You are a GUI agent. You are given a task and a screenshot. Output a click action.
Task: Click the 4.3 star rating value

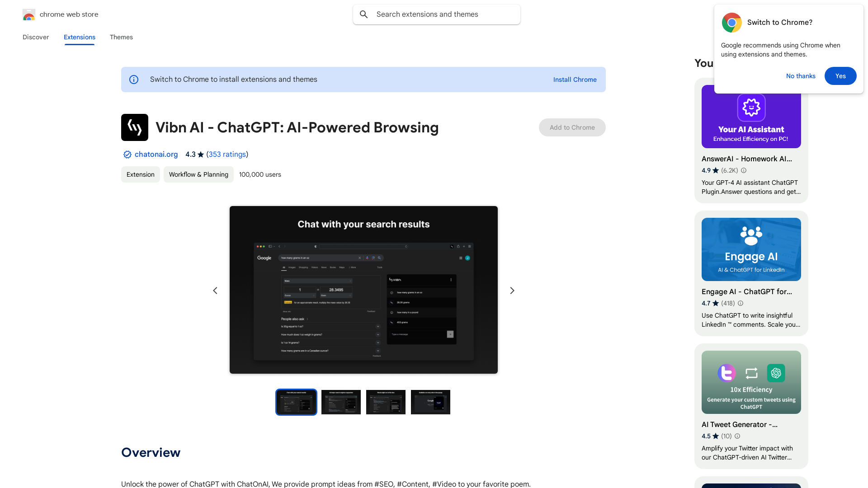pyautogui.click(x=190, y=155)
